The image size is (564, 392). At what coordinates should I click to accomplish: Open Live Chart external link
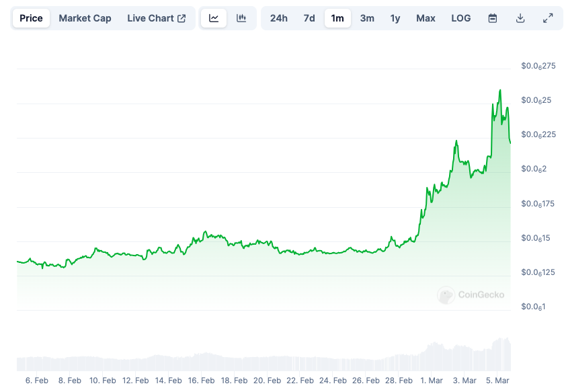coord(157,18)
